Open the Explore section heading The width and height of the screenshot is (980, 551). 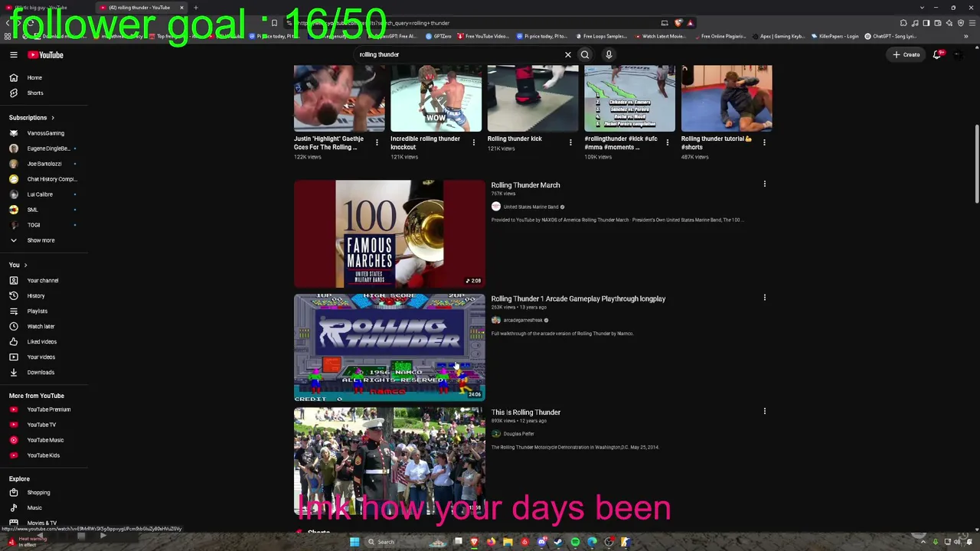[x=19, y=479]
